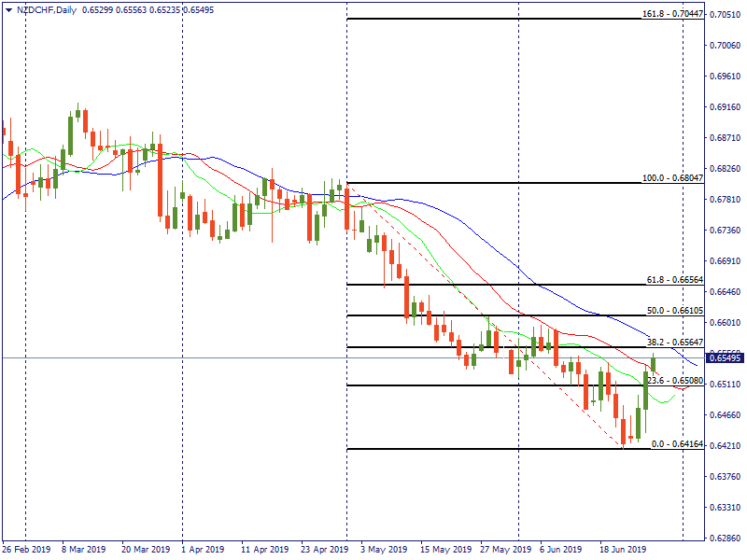This screenshot has width=747, height=560.
Task: Select the 161.8 - 0.70447 Fibonacci level label
Action: pos(670,14)
